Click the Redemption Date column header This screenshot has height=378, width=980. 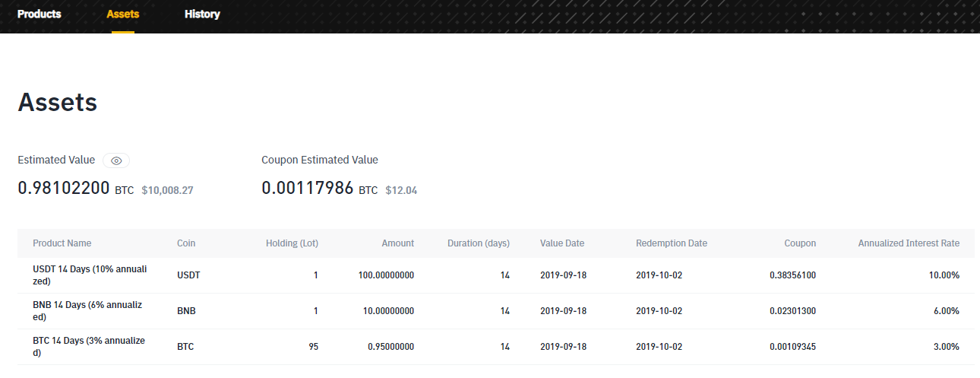(672, 243)
